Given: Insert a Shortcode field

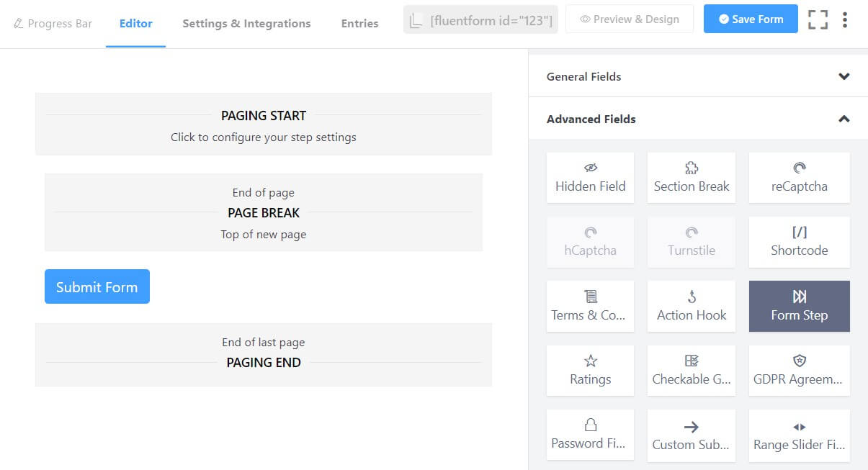Looking at the screenshot, I should pyautogui.click(x=799, y=242).
